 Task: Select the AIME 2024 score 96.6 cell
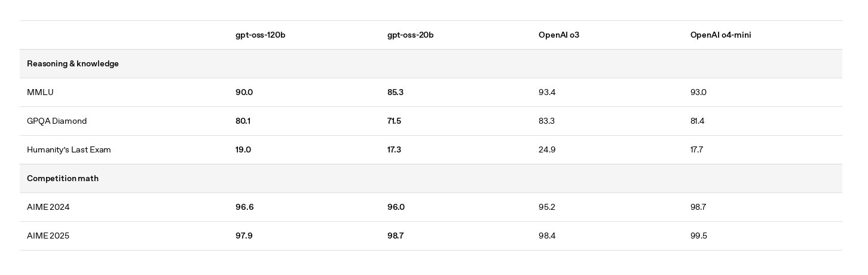point(244,207)
